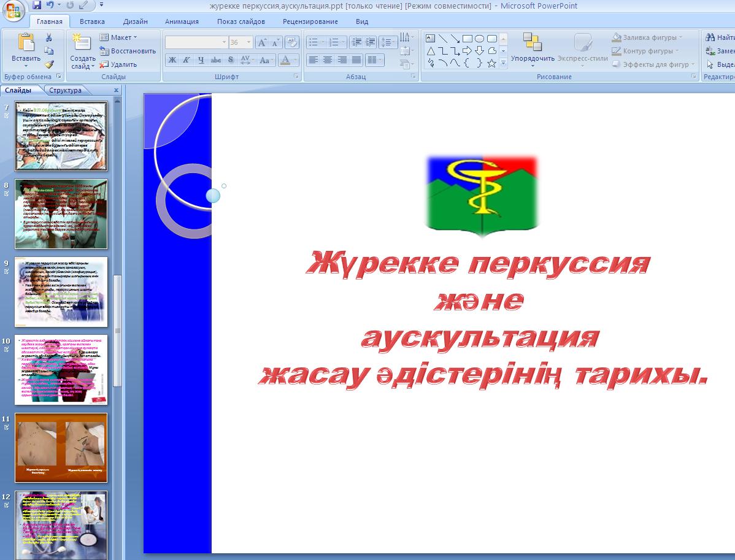
Task: Toggle the bulleted list
Action: [317, 43]
